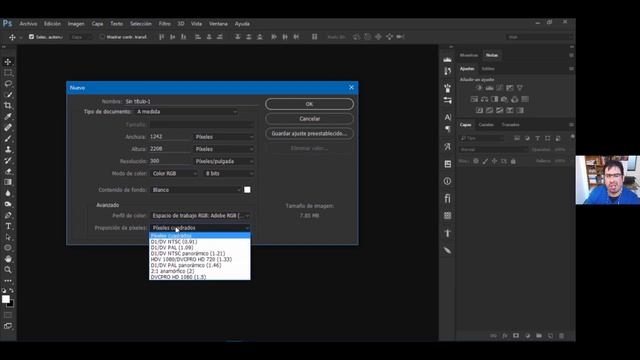Select the Path Selection arrow tool
640x360 pixels.
click(x=8, y=237)
